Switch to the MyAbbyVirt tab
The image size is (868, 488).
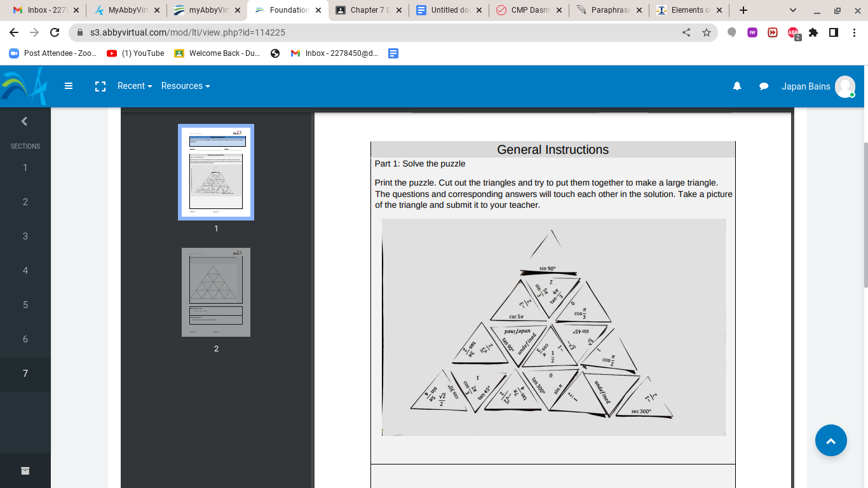tap(126, 10)
